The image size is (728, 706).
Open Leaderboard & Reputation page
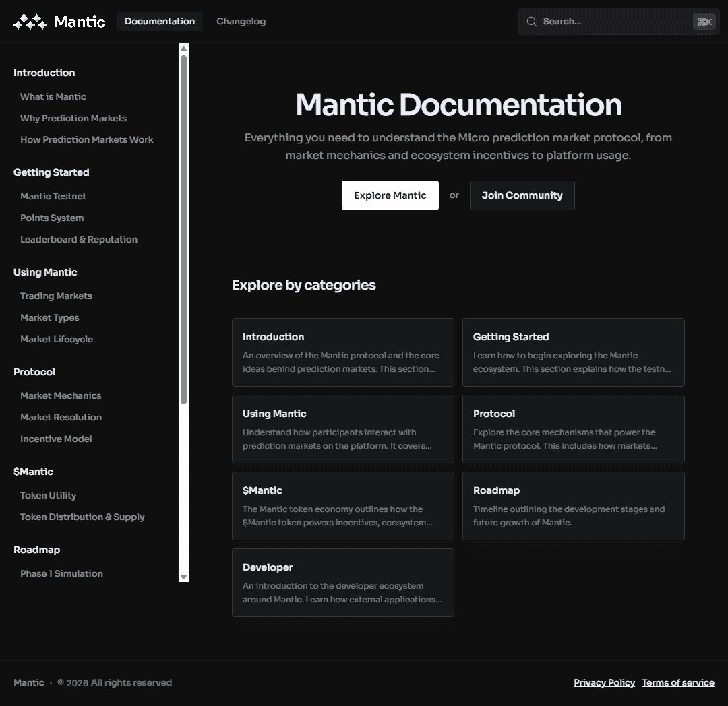tap(79, 239)
